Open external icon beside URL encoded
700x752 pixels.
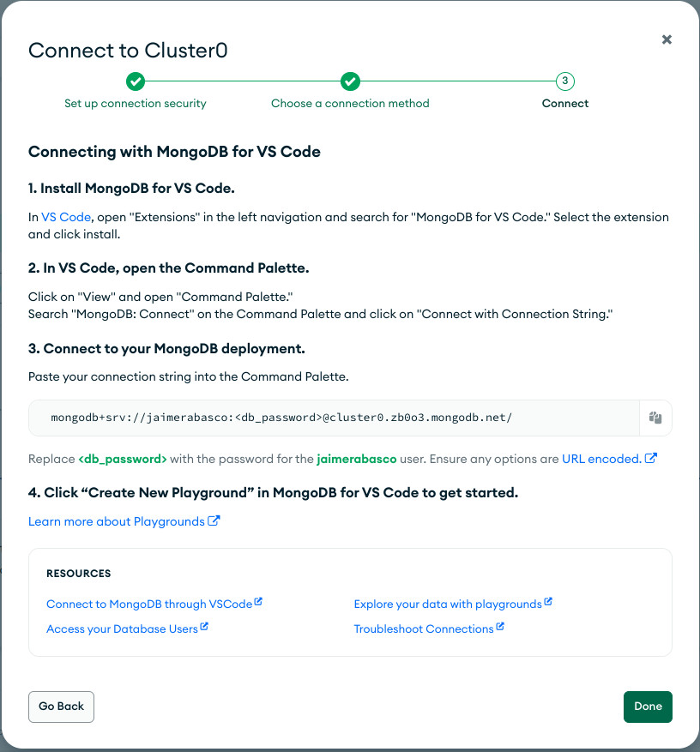(650, 458)
